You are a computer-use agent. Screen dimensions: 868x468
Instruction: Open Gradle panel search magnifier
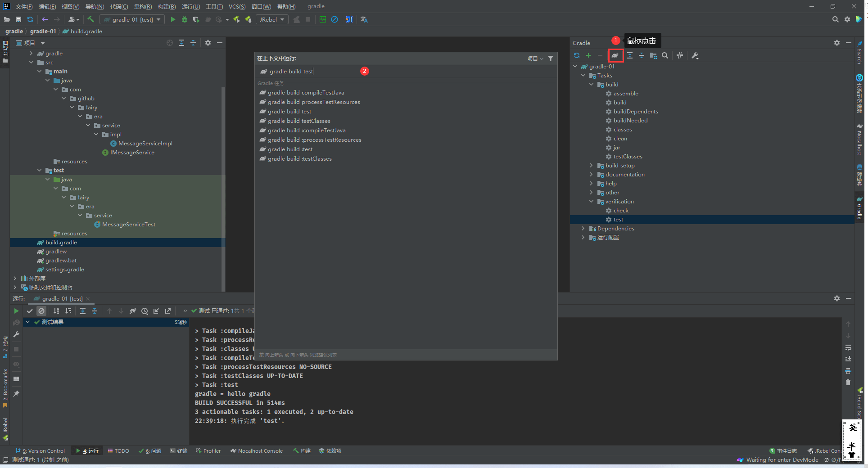point(665,55)
